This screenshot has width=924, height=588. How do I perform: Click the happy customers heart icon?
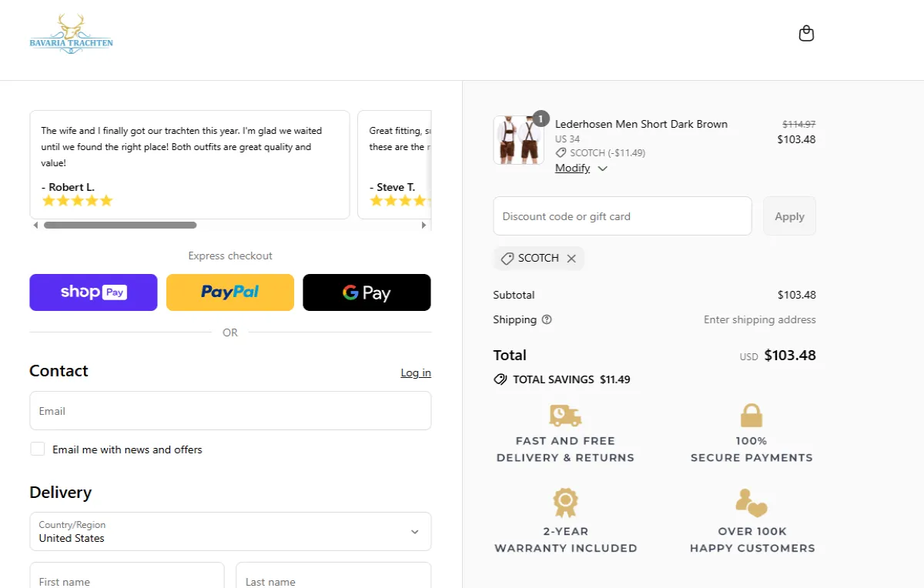752,503
